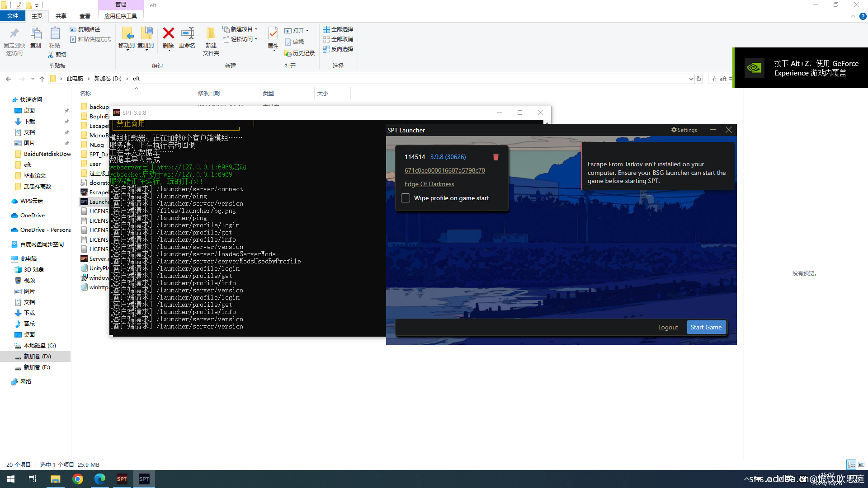Collapse the ribbon with the chevron
Viewport: 868px width, 488px height.
[853, 16]
